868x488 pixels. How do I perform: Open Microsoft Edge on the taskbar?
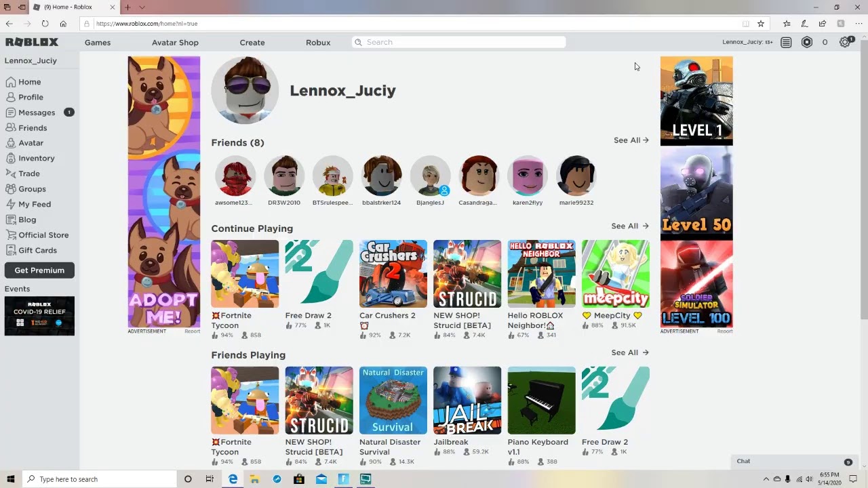point(233,479)
